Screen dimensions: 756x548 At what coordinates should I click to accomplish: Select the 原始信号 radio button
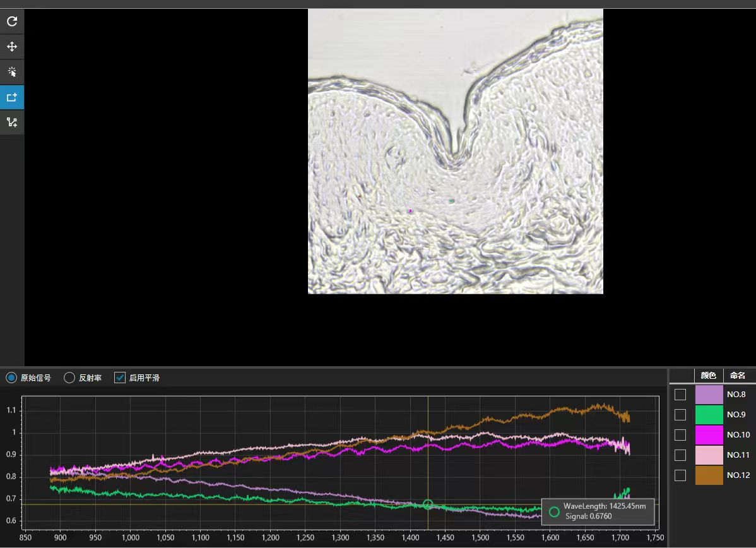click(x=11, y=378)
